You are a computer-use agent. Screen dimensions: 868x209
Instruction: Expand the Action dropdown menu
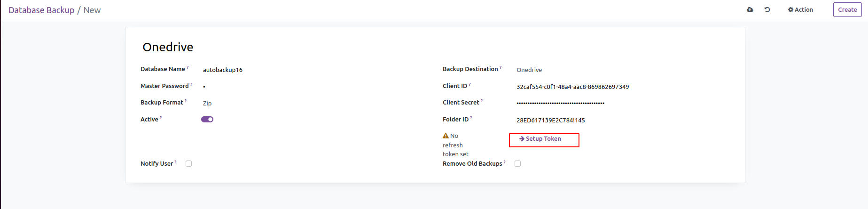pyautogui.click(x=800, y=9)
